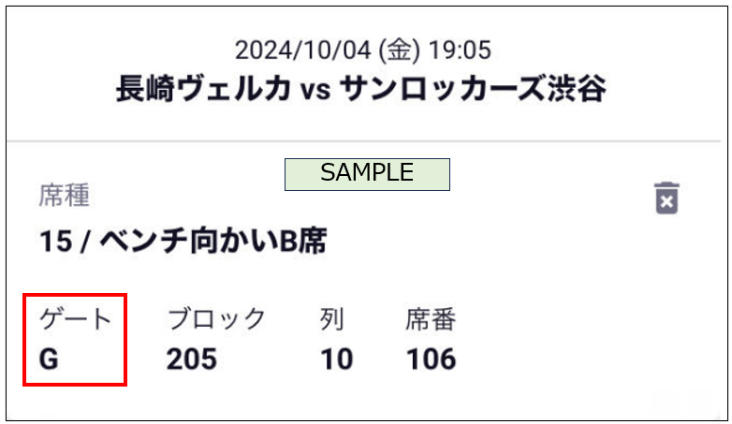Select the match date 2024/10/04 text
Image resolution: width=732 pixels, height=424 pixels.
(303, 50)
